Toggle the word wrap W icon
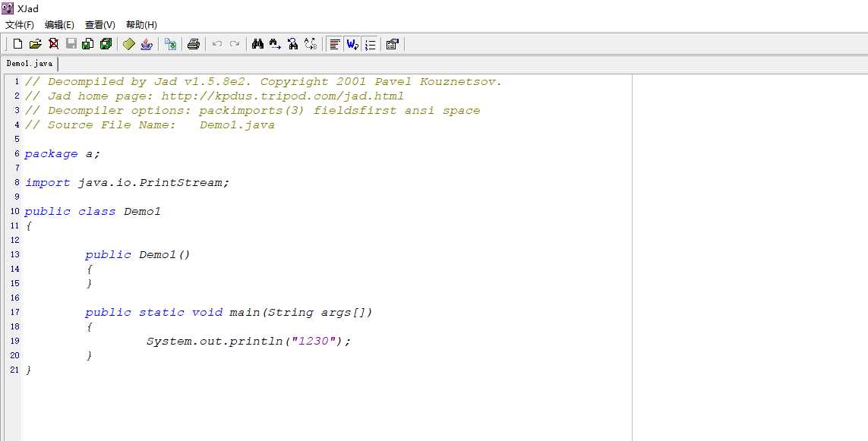 pos(352,44)
